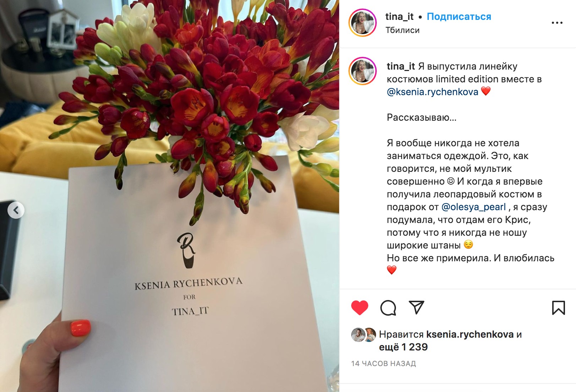Screen dimensions: 576x392
Task: Share post using paper plane icon
Action: [x=417, y=307]
